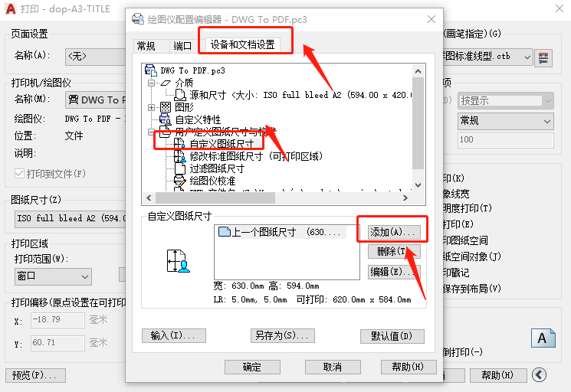
Task: Click the 修改标准图纸尺寸 icon
Action: click(x=179, y=156)
